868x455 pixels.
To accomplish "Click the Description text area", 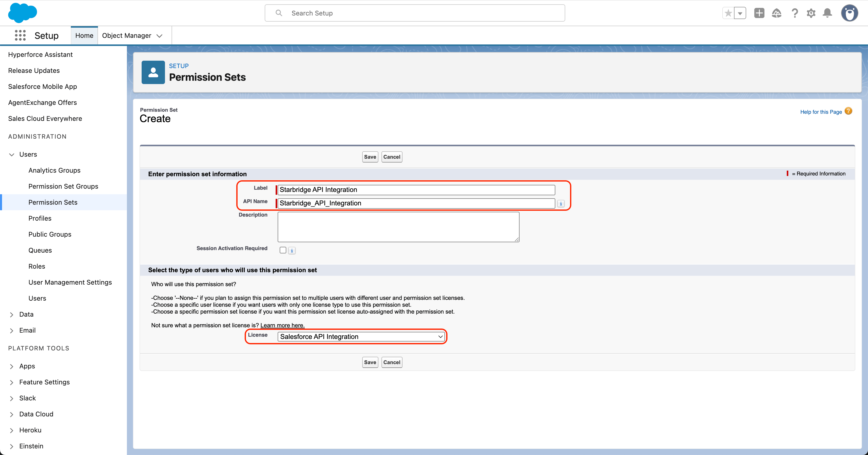I will point(398,227).
